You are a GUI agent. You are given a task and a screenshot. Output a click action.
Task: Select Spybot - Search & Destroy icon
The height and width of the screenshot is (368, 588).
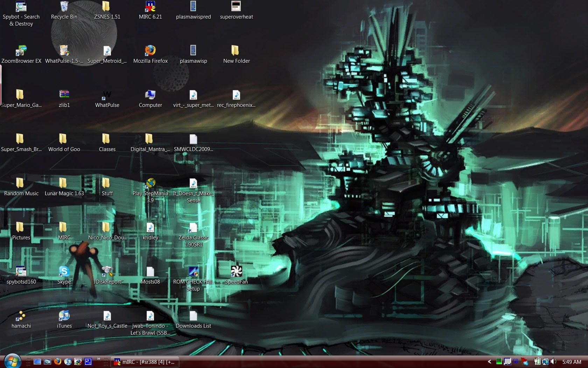21,7
